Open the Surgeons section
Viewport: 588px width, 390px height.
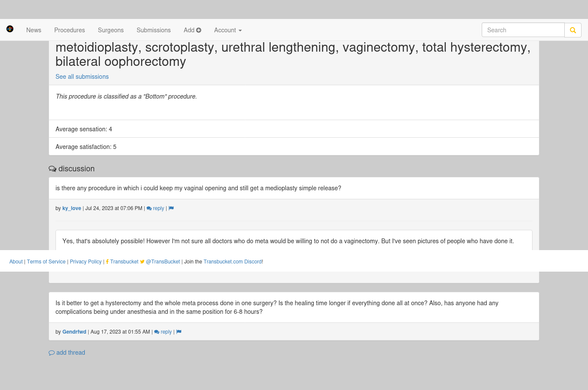point(111,30)
